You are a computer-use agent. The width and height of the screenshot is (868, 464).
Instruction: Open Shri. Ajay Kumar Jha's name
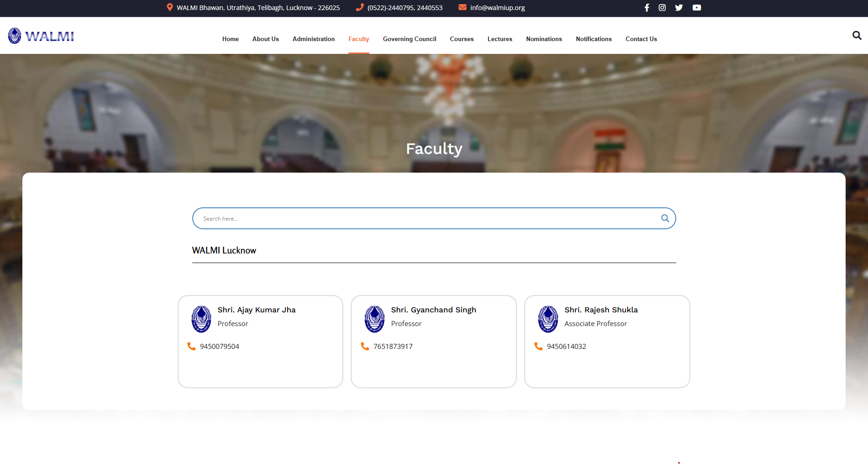point(257,310)
